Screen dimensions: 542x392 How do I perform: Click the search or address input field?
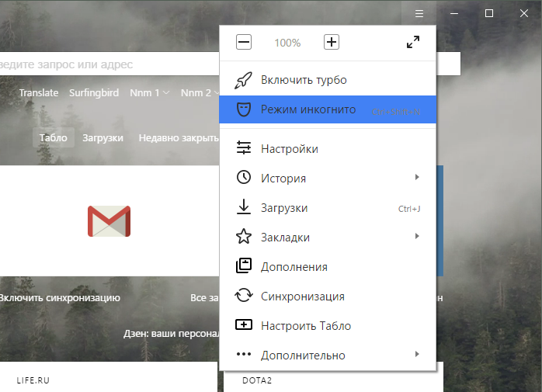point(109,64)
